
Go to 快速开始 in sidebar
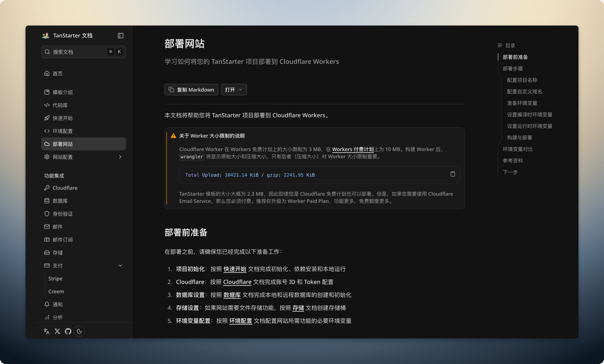[x=62, y=118]
